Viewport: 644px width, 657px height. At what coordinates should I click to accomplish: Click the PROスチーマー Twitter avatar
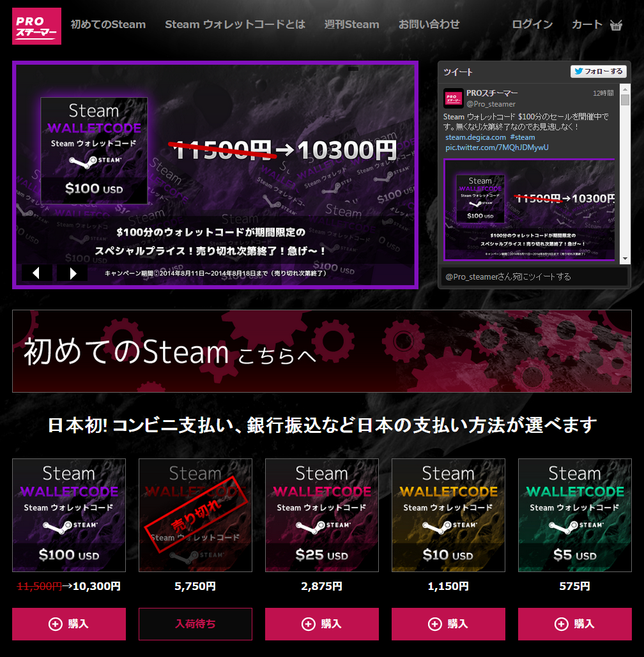pyautogui.click(x=453, y=98)
